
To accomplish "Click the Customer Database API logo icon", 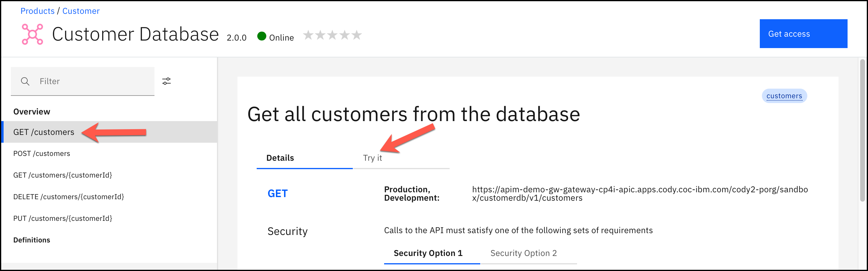I will (x=32, y=34).
